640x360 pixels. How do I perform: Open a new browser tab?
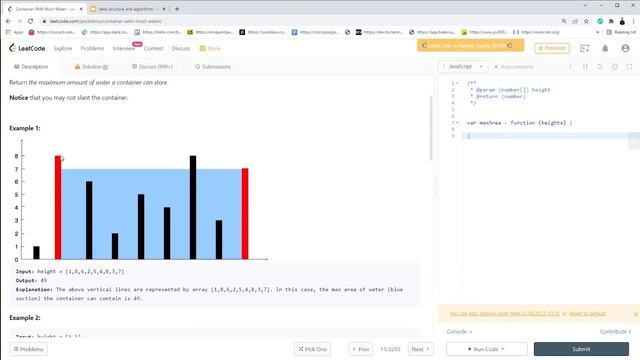tap(177, 9)
